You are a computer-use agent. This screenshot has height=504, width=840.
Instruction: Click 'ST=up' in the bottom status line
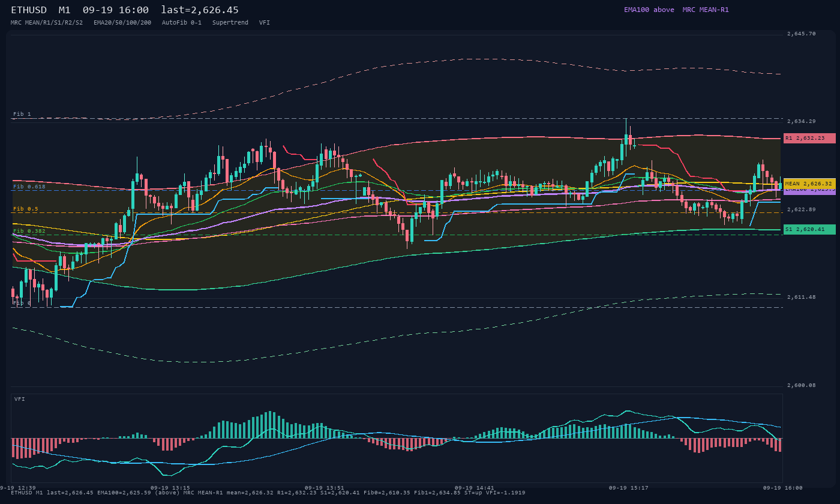[x=473, y=493]
